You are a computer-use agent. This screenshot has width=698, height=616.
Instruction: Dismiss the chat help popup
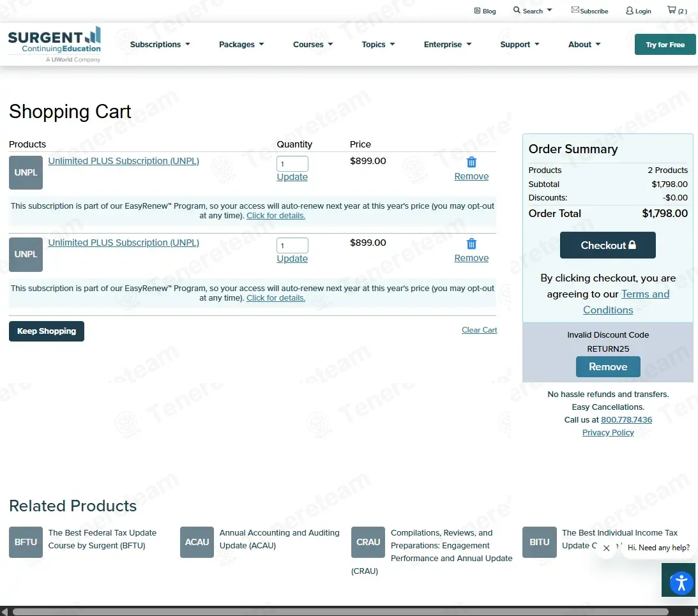[606, 548]
